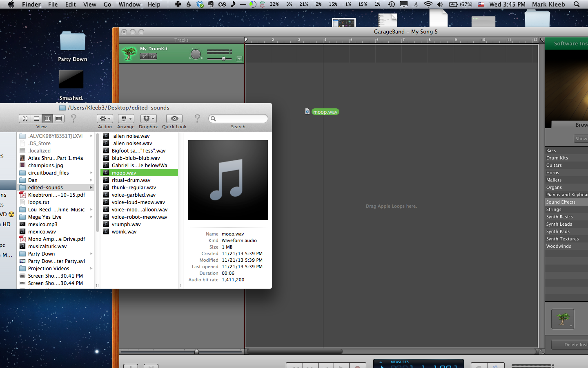Select Woodwinds instrument category
This screenshot has height=368, width=588.
click(x=567, y=246)
